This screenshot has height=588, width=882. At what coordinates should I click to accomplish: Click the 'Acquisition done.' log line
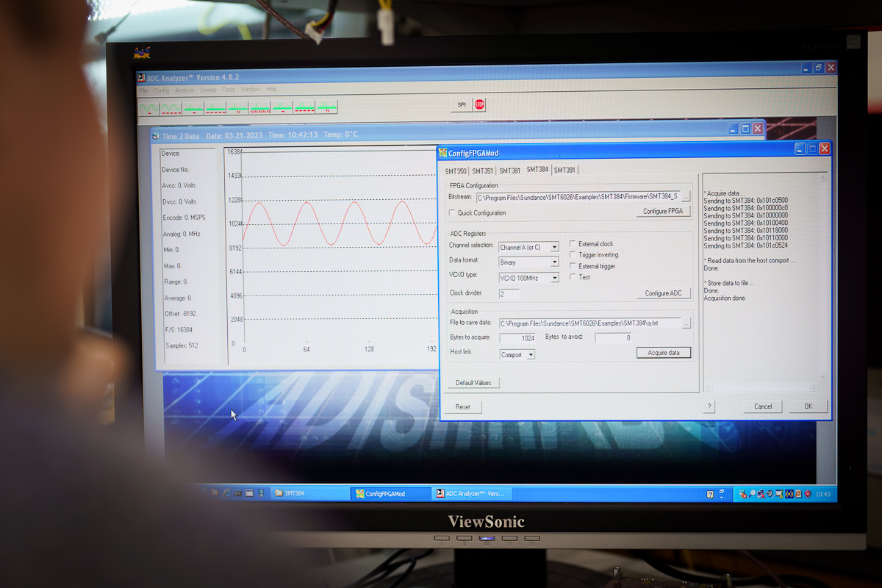[x=725, y=298]
